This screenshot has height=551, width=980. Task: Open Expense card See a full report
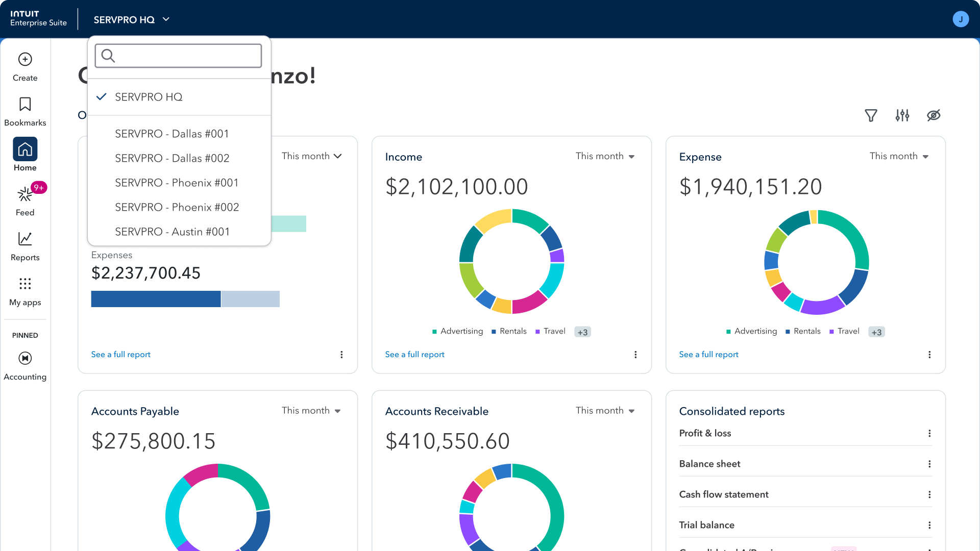708,355
